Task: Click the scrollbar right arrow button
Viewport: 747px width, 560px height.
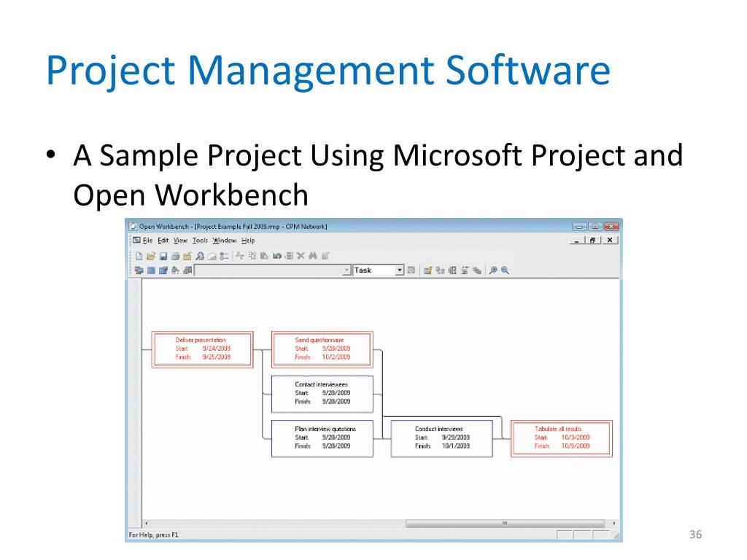Action: tap(614, 523)
